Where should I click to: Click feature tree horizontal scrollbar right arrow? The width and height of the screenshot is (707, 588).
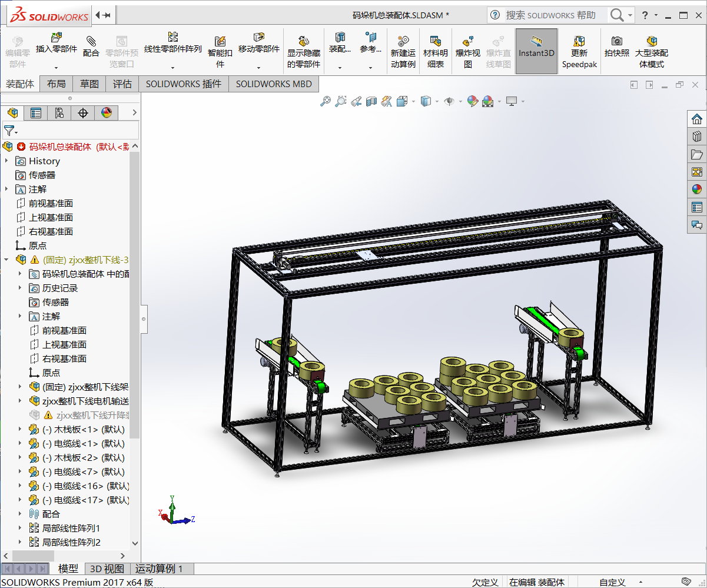click(x=123, y=556)
